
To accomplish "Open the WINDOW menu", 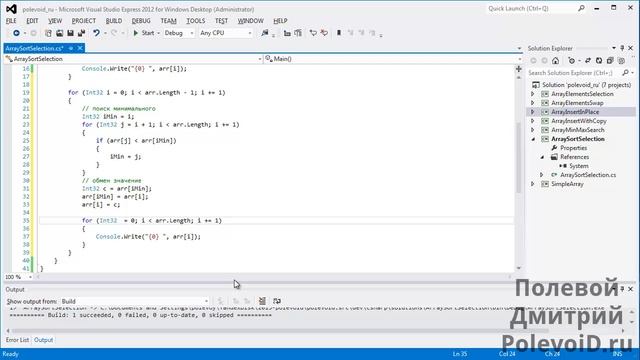I will pos(250,21).
